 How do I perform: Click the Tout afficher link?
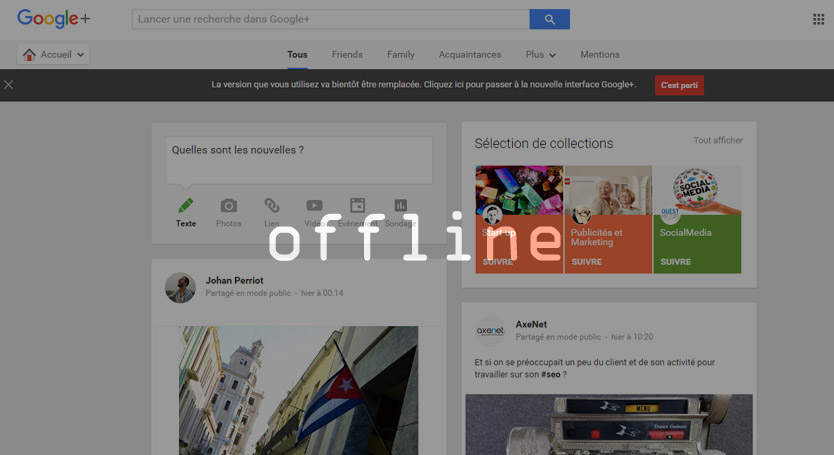[718, 140]
